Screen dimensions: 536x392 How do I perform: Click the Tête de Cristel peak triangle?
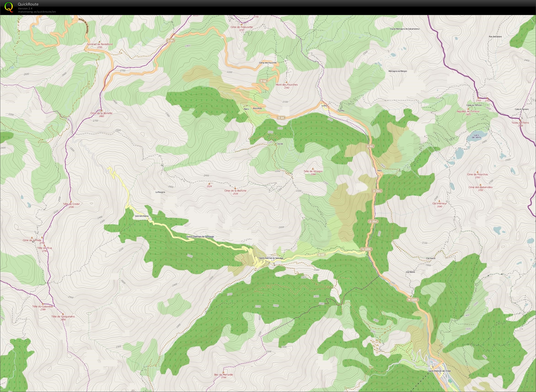point(71,201)
